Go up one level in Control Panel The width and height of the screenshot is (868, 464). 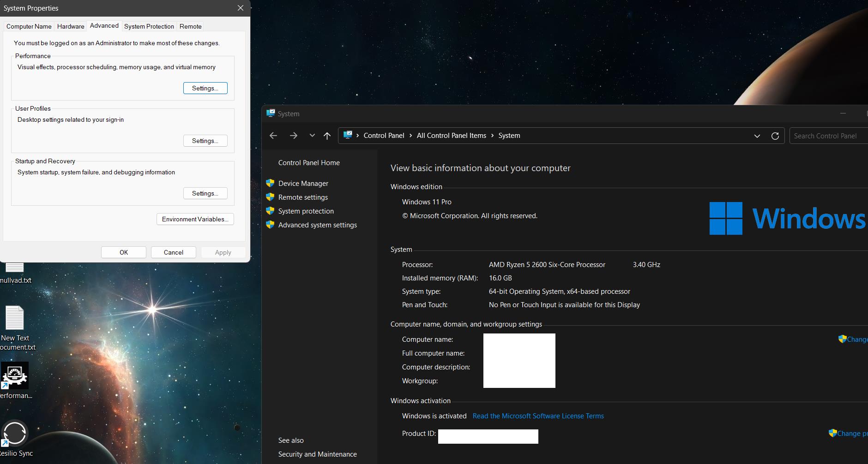point(327,136)
